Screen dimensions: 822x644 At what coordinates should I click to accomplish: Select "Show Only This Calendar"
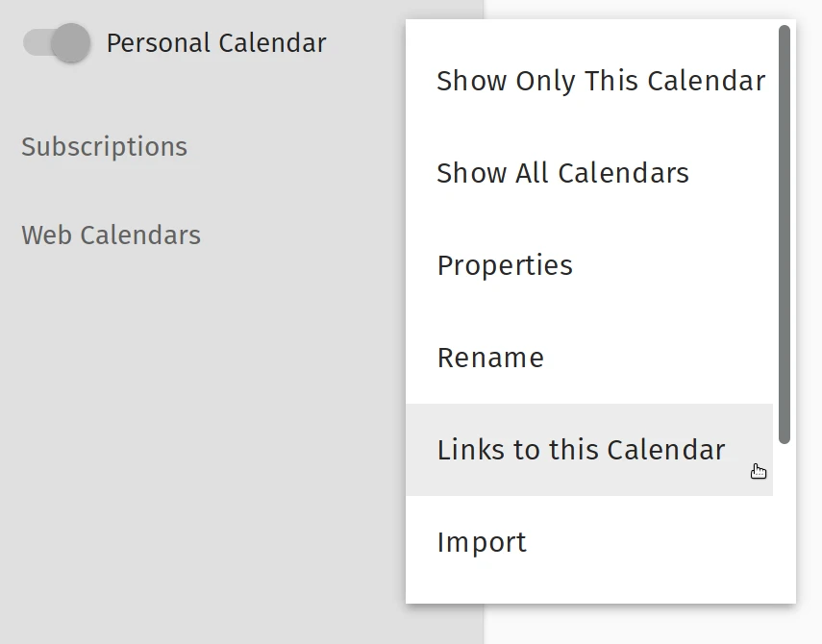(601, 81)
